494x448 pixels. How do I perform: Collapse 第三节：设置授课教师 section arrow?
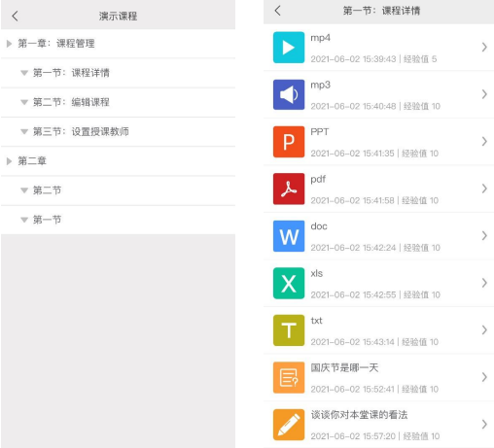pyautogui.click(x=24, y=131)
